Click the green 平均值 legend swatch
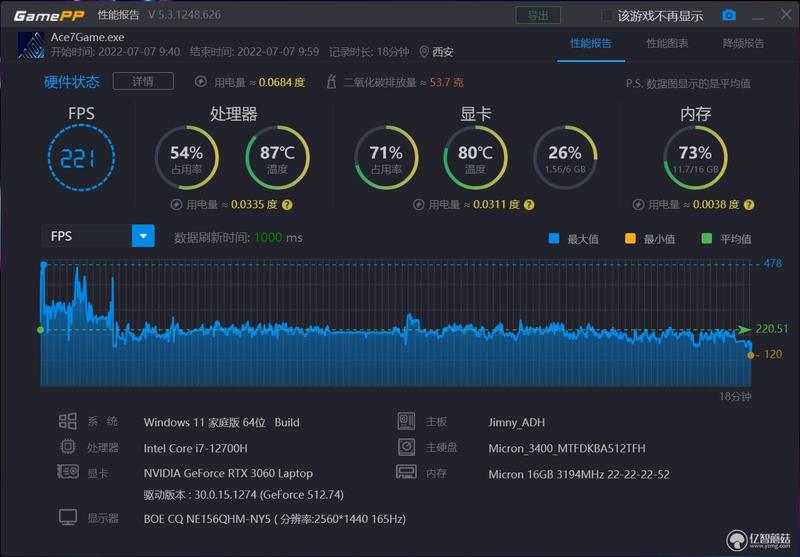 click(707, 238)
